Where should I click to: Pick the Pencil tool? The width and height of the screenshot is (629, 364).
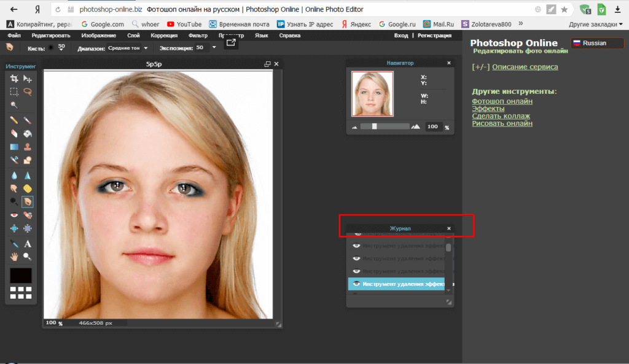(14, 120)
